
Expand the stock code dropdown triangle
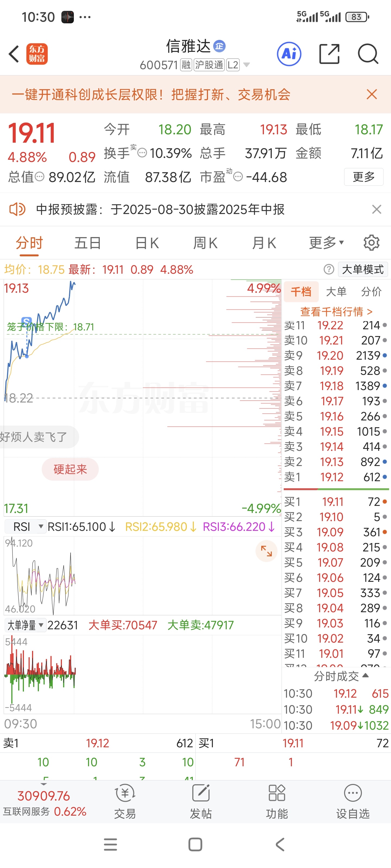click(x=247, y=65)
